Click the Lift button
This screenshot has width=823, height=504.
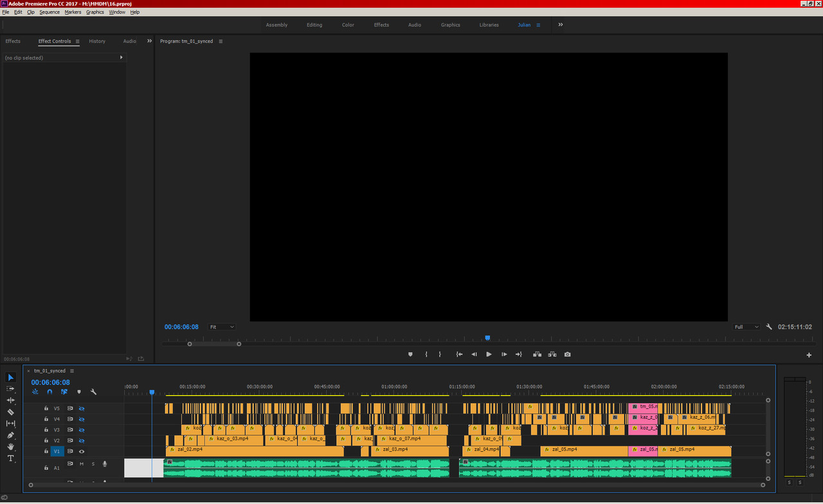tap(537, 354)
